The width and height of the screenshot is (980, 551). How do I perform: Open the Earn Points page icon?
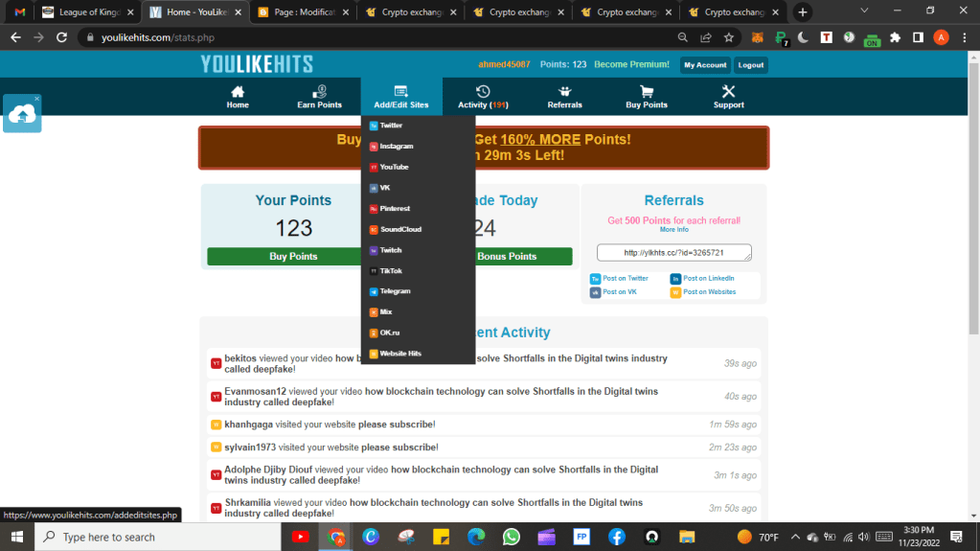[x=319, y=92]
